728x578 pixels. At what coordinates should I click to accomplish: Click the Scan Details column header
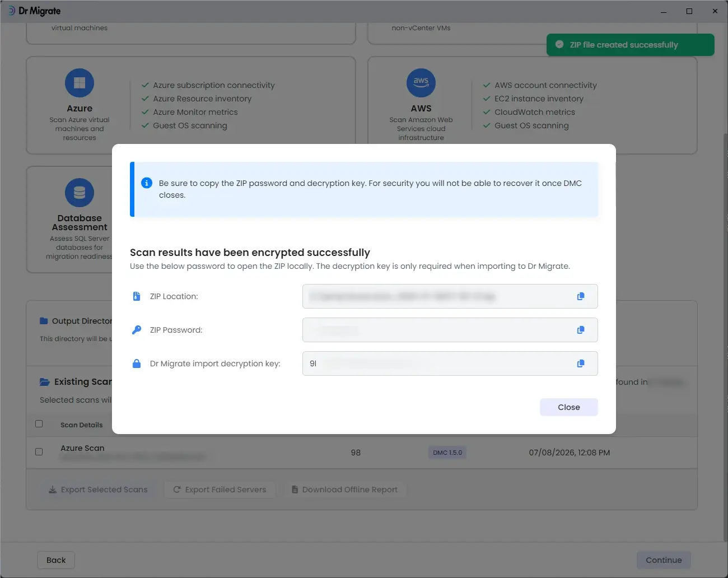pos(82,425)
